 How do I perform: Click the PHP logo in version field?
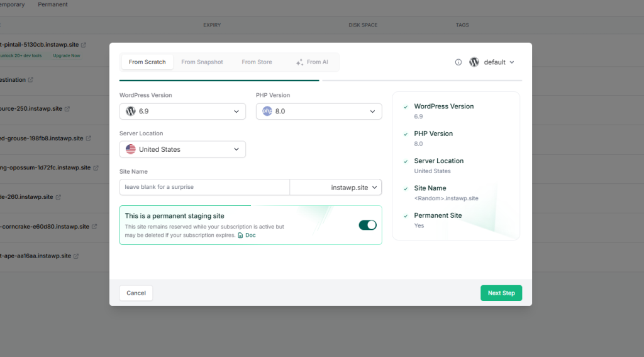267,111
